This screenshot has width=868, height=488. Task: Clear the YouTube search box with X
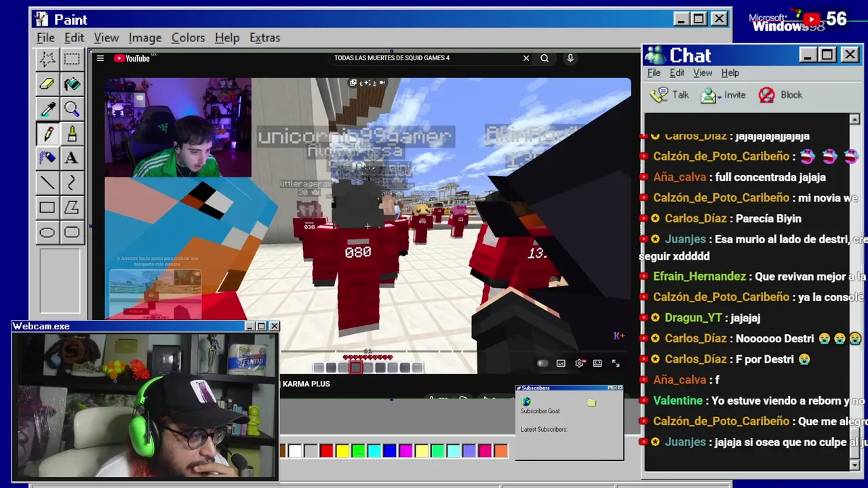coord(526,58)
